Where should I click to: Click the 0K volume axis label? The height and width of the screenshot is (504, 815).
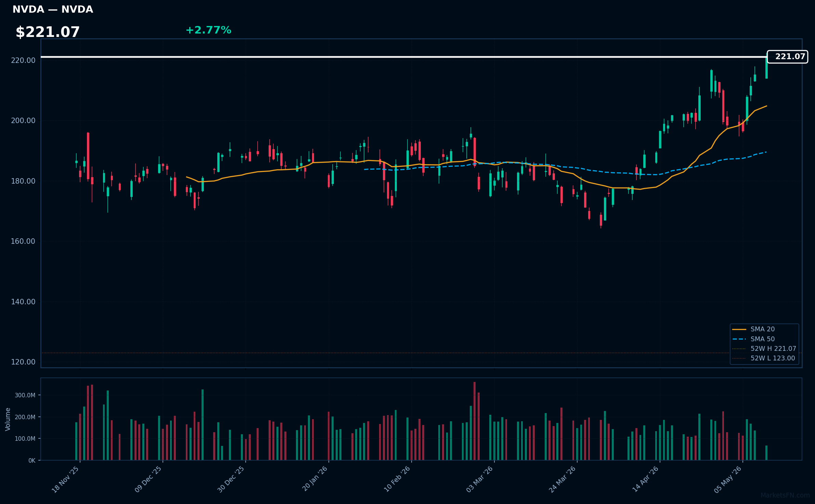click(x=32, y=461)
